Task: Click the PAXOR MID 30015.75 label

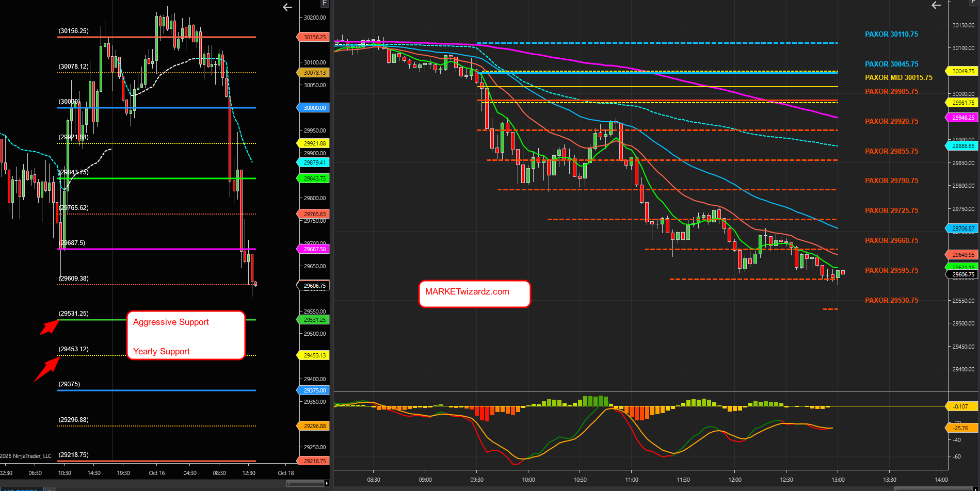Action: [898, 78]
